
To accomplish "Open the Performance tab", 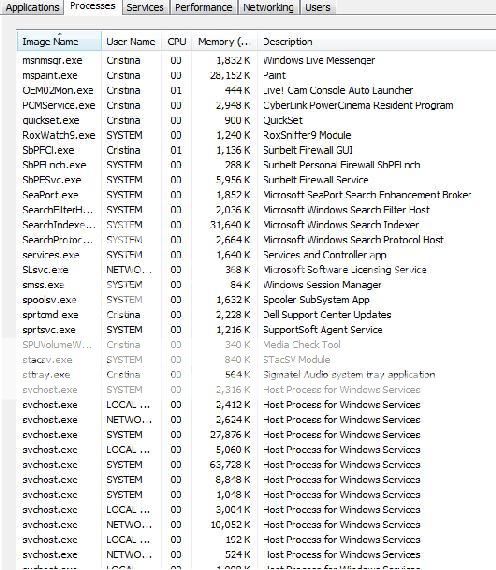I will pos(203,8).
